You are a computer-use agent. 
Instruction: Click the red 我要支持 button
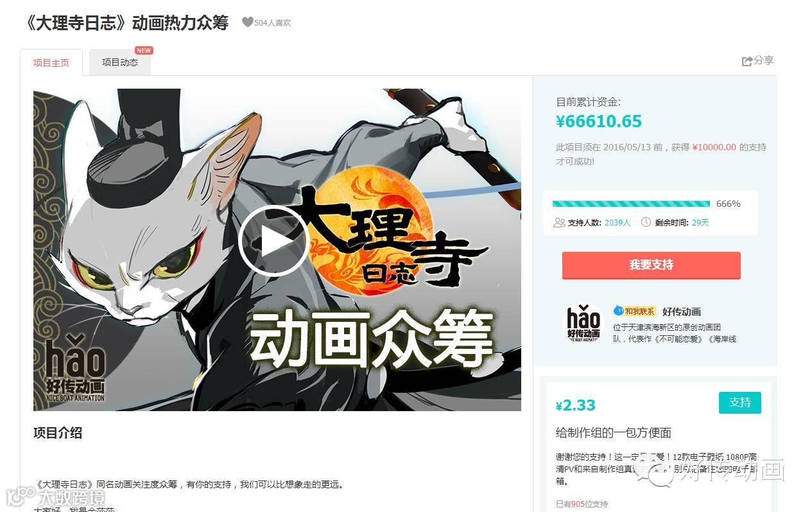(651, 265)
